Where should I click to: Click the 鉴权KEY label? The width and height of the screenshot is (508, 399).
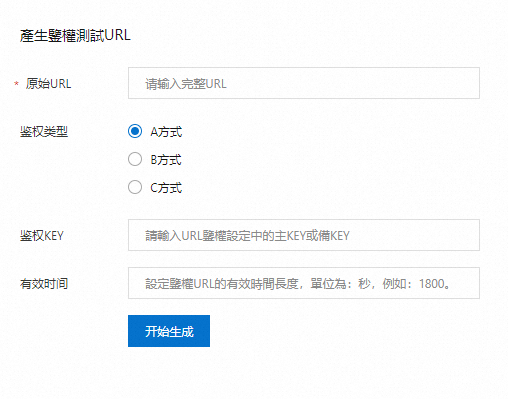[x=42, y=236]
